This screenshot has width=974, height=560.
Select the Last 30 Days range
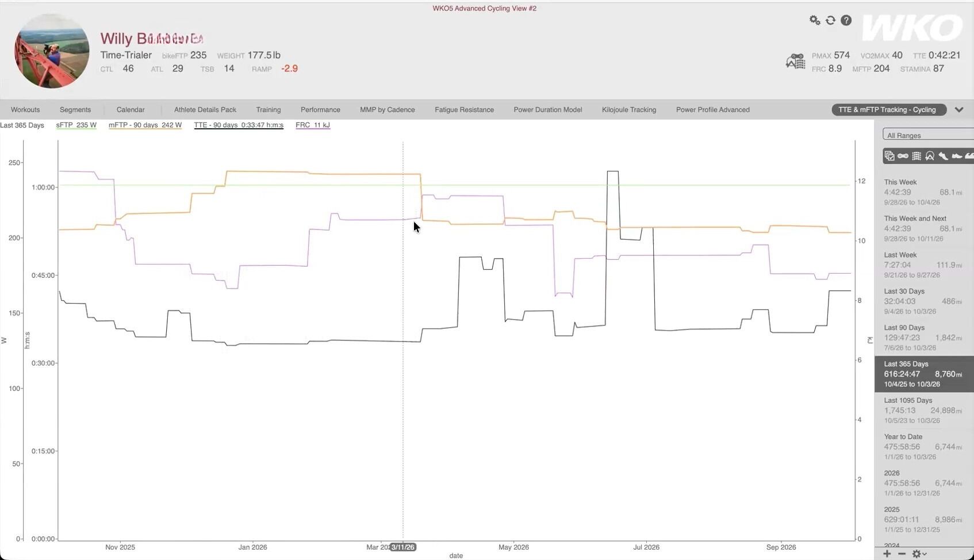tap(924, 301)
